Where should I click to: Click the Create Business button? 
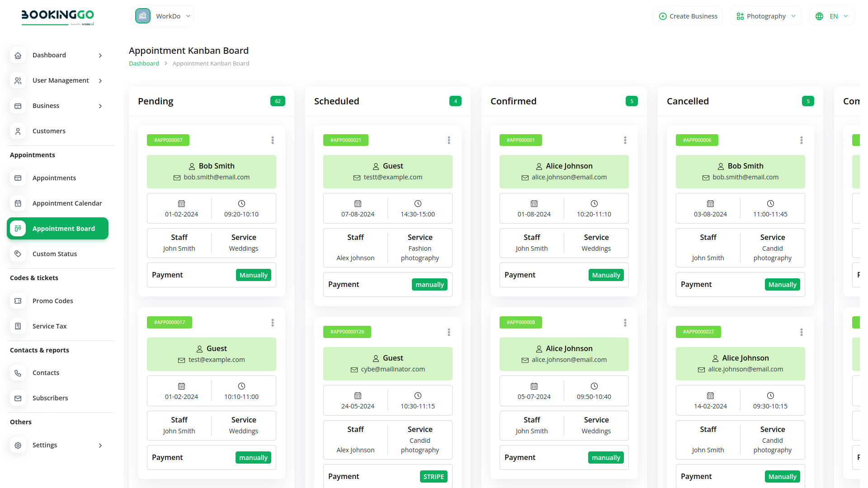pos(688,16)
